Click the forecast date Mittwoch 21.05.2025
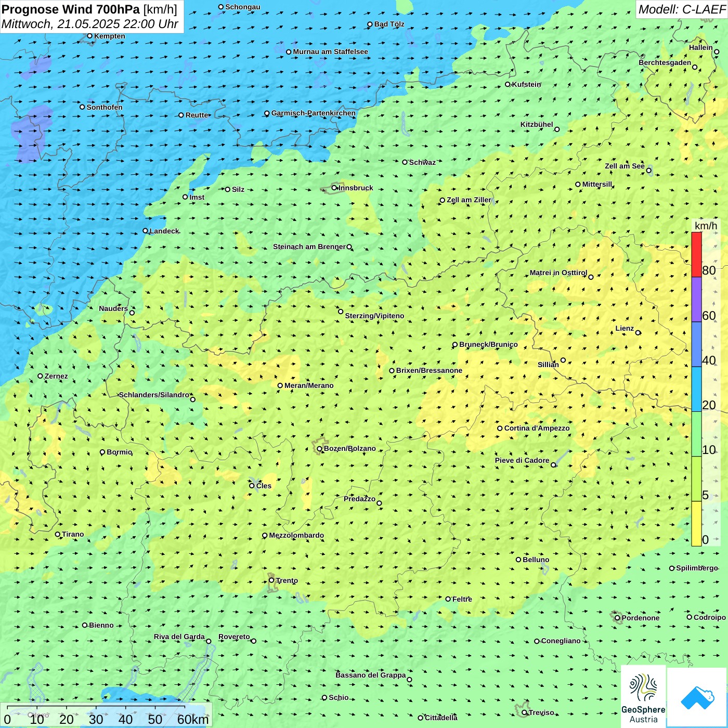The height and width of the screenshot is (728, 728). point(89,24)
